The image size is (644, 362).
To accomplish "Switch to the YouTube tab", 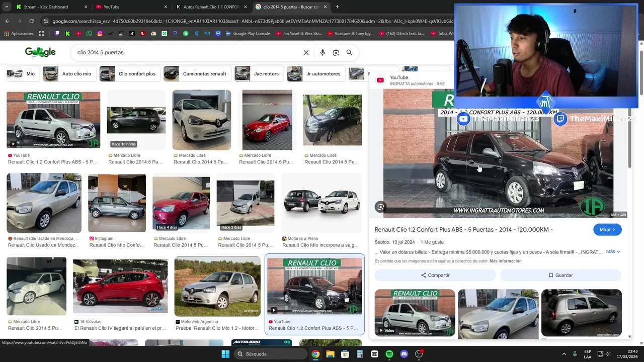I will [x=132, y=7].
